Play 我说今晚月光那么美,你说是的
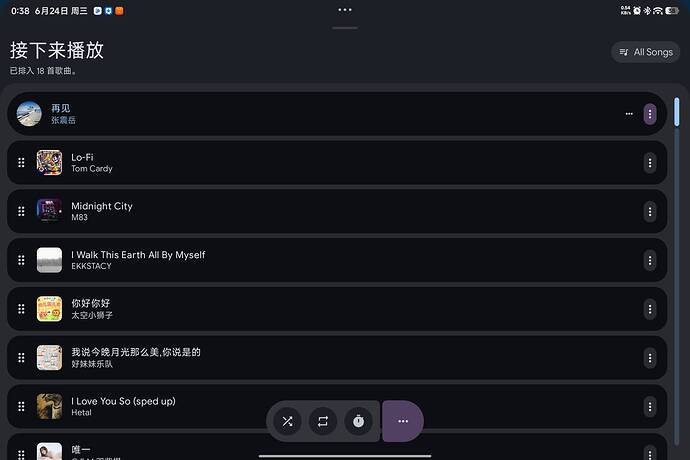Screen dimensions: 690x460 [x=337, y=358]
